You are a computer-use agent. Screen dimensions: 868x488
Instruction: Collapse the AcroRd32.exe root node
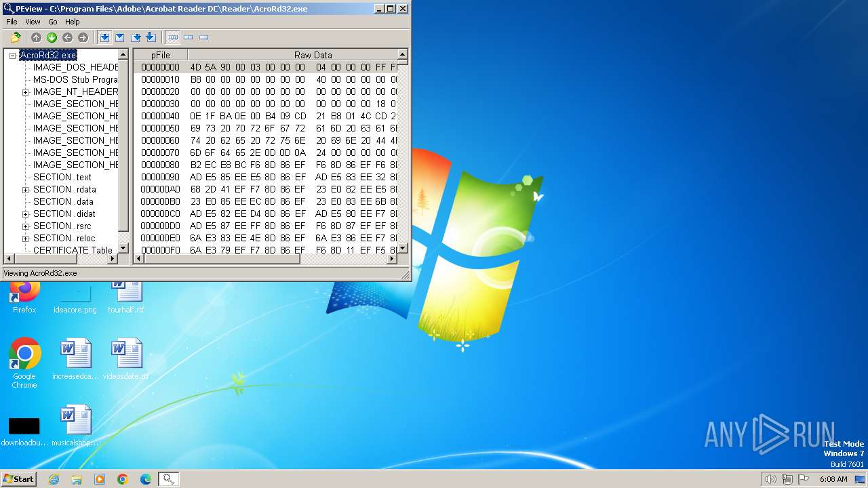pyautogui.click(x=12, y=56)
